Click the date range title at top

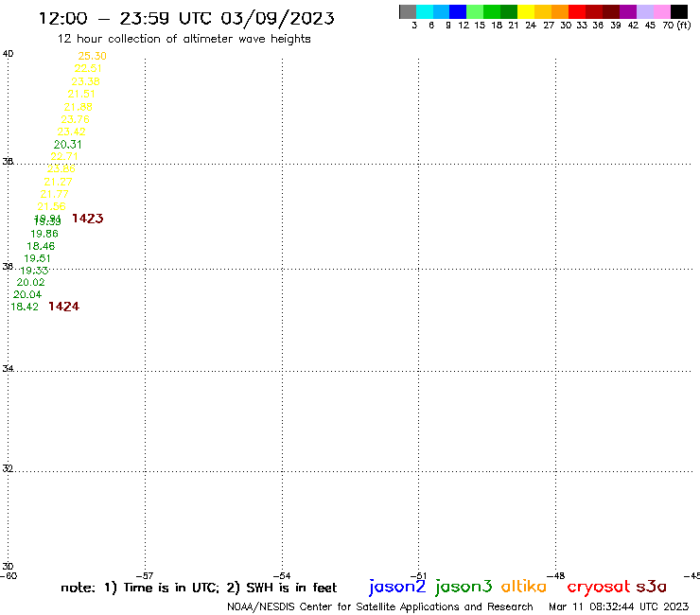pos(186,18)
